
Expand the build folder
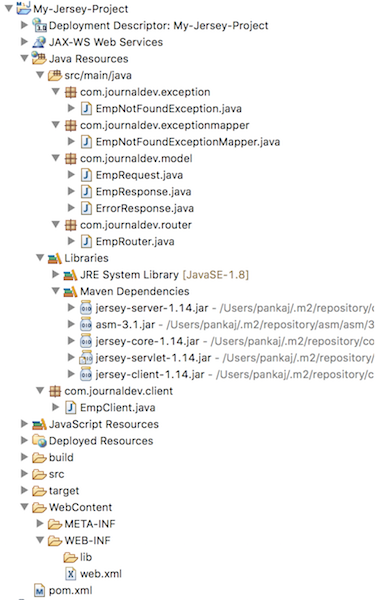click(24, 457)
